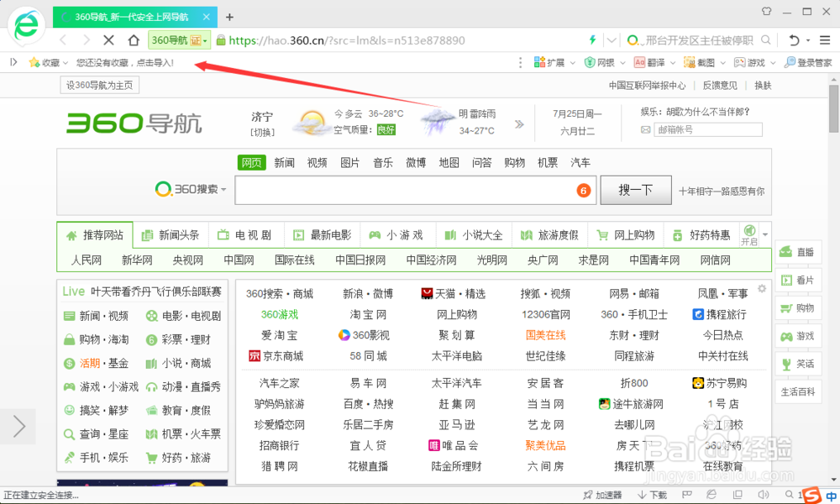Click the site grid settings gear
The width and height of the screenshot is (840, 504).
pos(762,289)
